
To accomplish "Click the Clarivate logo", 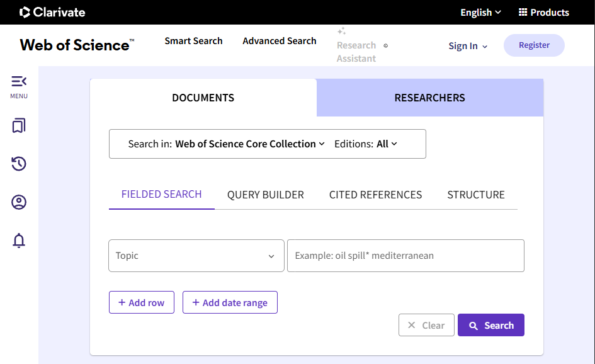I will (x=52, y=12).
